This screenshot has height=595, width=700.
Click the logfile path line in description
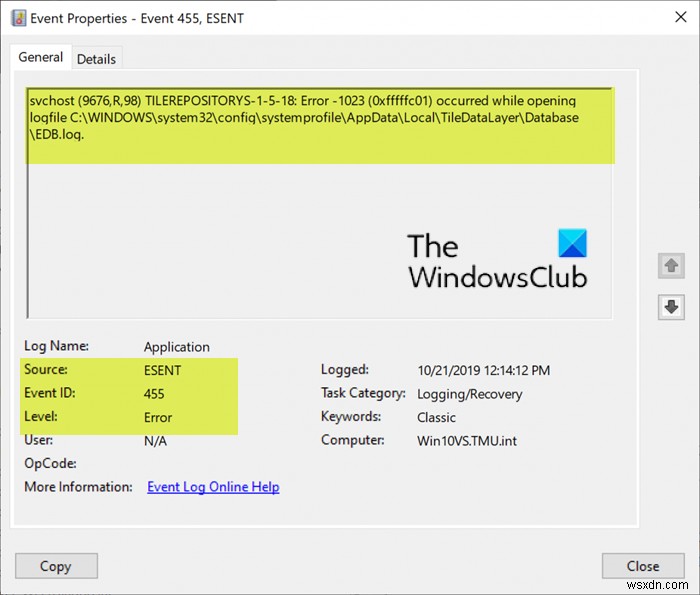[x=304, y=118]
